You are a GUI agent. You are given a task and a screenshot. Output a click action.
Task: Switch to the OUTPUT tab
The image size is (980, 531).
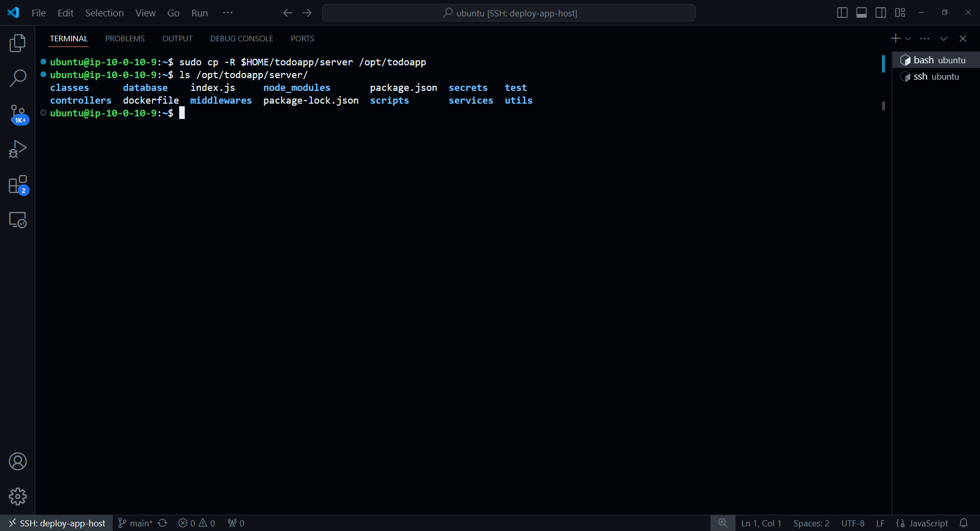click(177, 39)
